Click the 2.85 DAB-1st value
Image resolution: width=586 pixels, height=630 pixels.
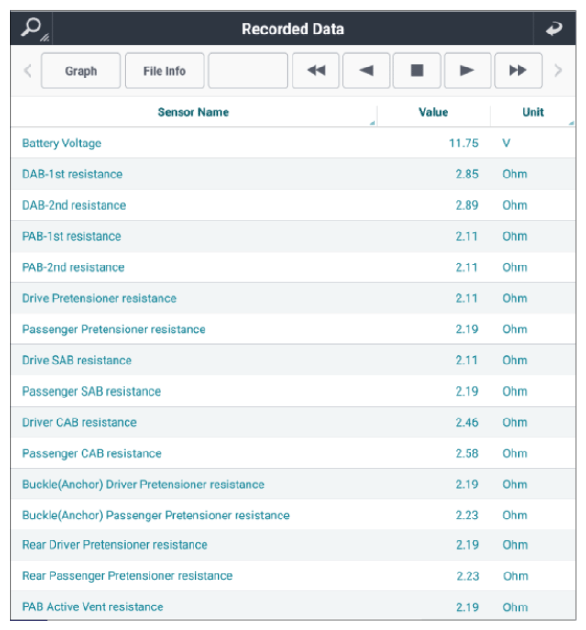[x=467, y=174]
